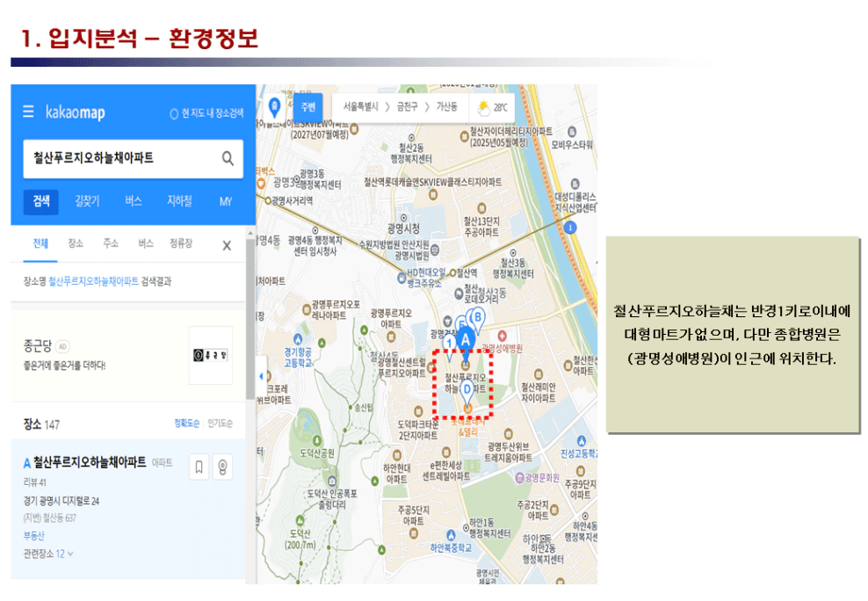Viewport: 868px width, 601px height.
Task: Click the 도덕산 인공폭포 출렁다리 label
Action: tap(332, 499)
